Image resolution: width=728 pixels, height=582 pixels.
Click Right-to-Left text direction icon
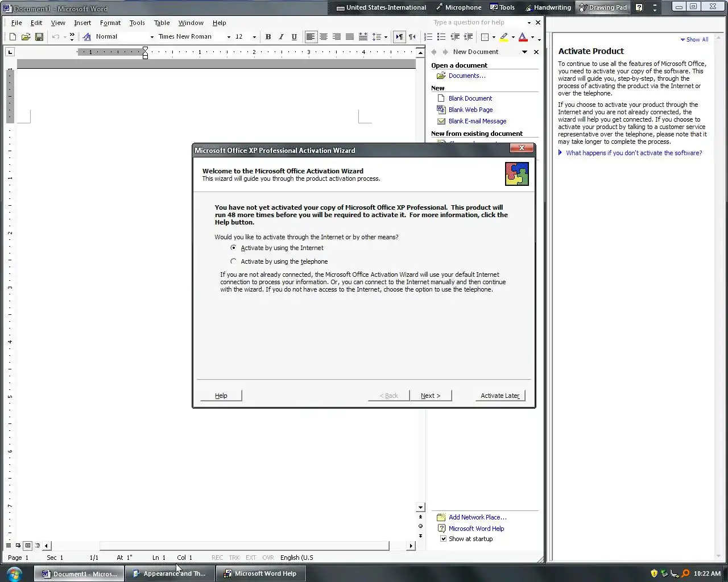coord(412,37)
